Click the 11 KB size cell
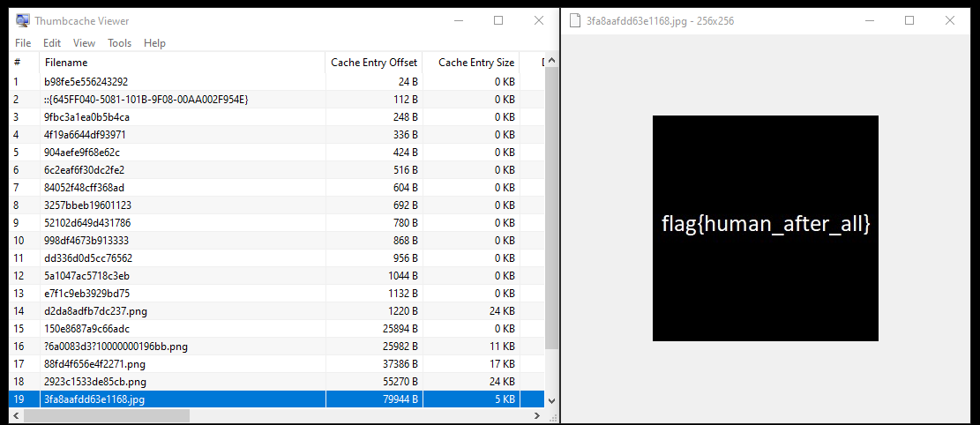 pyautogui.click(x=471, y=347)
